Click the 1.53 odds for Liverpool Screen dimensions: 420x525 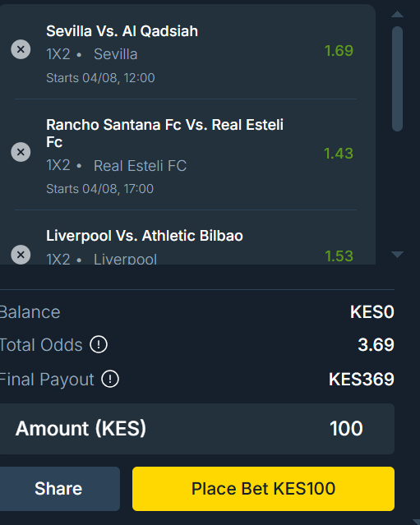pyautogui.click(x=339, y=256)
